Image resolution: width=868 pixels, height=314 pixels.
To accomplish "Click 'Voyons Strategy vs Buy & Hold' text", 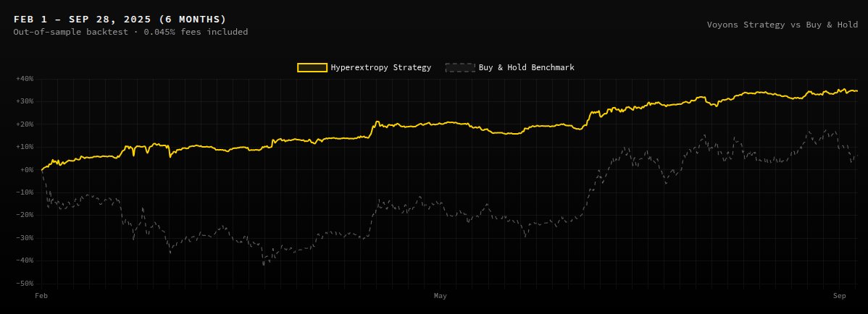I will 783,25.
